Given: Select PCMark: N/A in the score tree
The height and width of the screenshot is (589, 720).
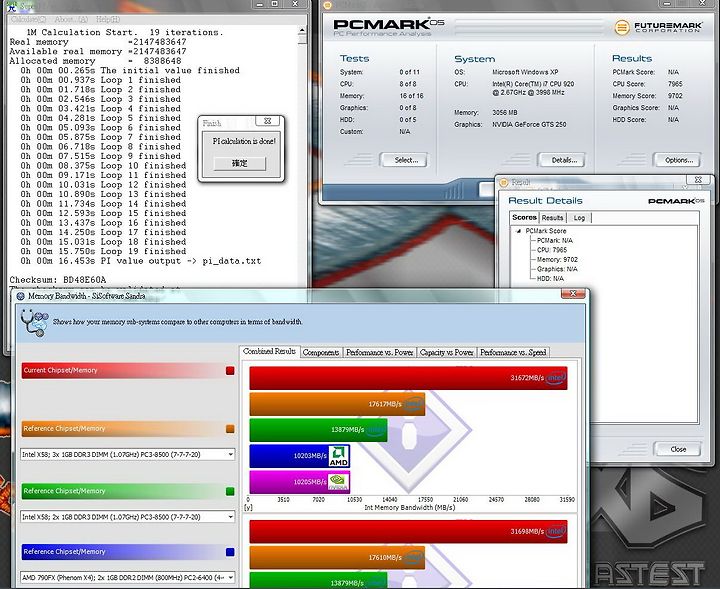Looking at the screenshot, I should pos(555,240).
